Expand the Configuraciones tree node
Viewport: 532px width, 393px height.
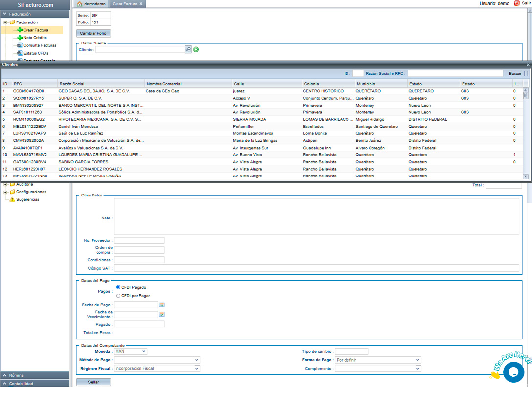pos(5,192)
